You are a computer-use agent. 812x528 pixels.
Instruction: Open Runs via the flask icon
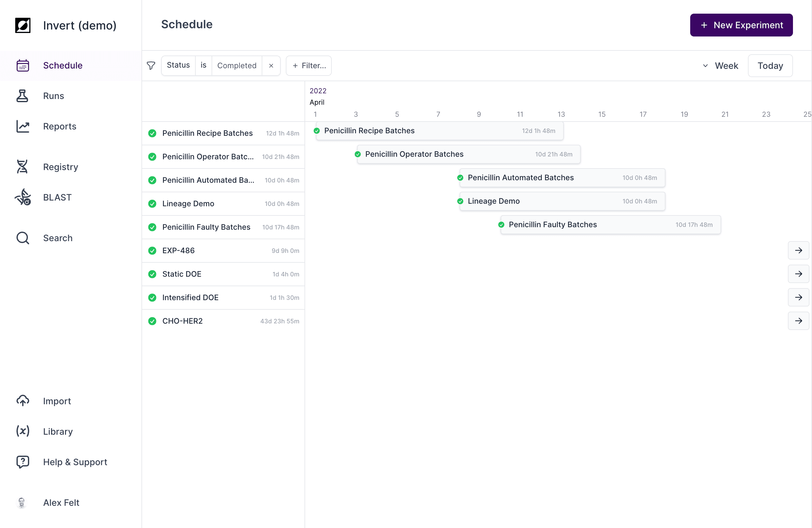click(x=23, y=96)
